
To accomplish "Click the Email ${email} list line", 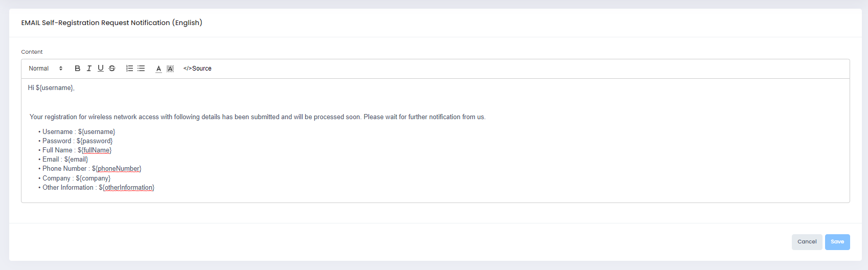I will [65, 160].
